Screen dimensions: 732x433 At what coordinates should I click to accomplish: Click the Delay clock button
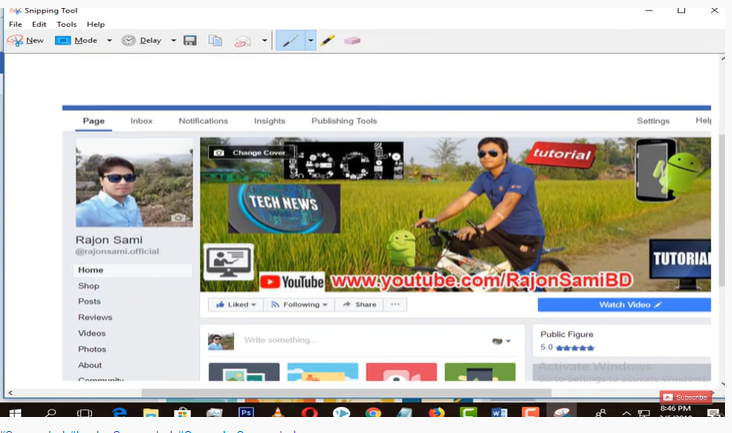click(x=141, y=41)
